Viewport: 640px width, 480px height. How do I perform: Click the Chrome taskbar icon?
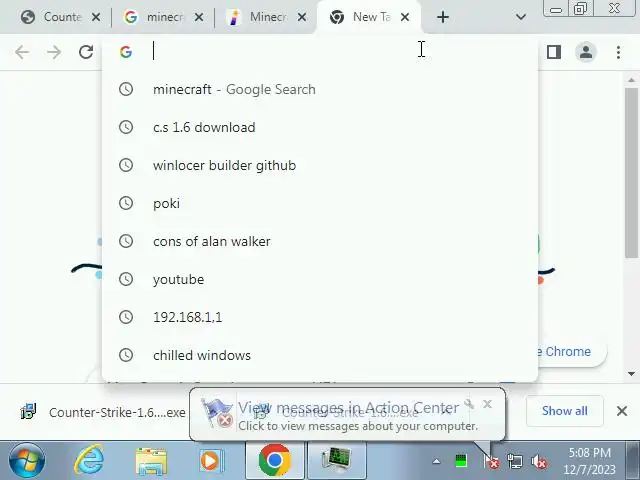coord(275,460)
